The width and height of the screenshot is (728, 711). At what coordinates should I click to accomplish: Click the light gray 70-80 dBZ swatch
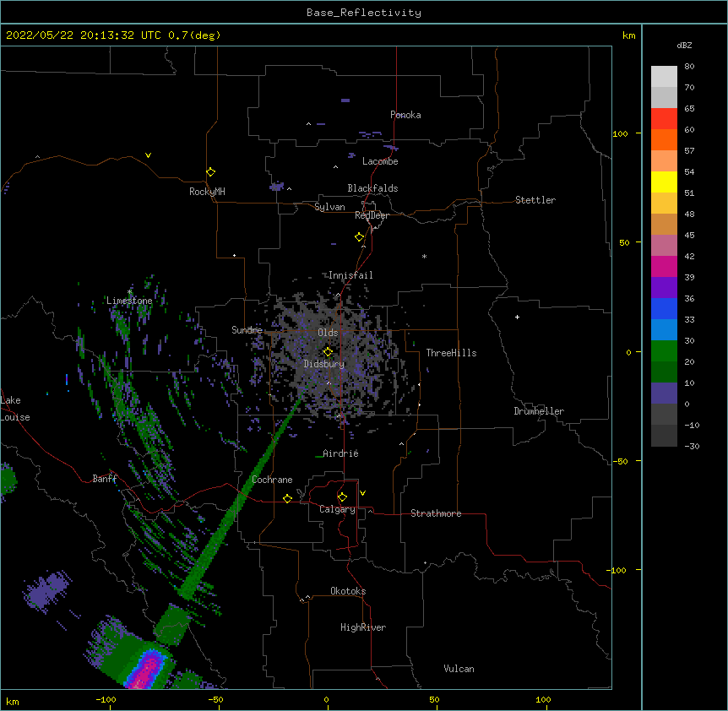coord(664,77)
